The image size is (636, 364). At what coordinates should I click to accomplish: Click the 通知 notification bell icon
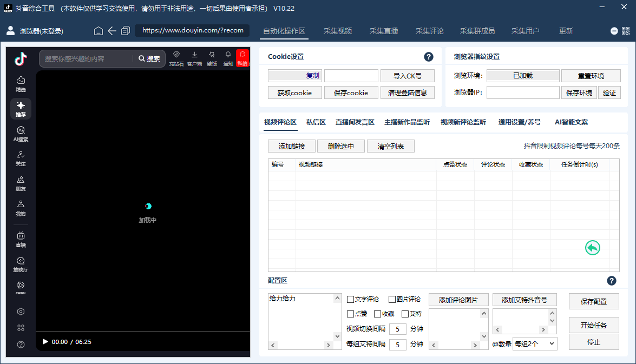point(228,57)
